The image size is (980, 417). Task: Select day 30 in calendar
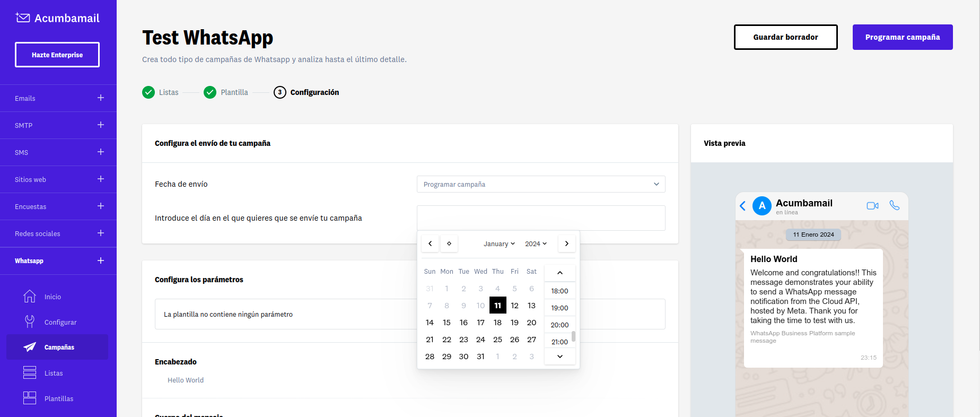[x=464, y=356]
